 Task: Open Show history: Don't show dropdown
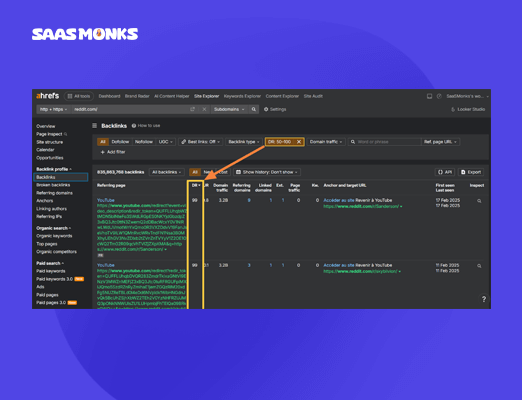click(267, 172)
